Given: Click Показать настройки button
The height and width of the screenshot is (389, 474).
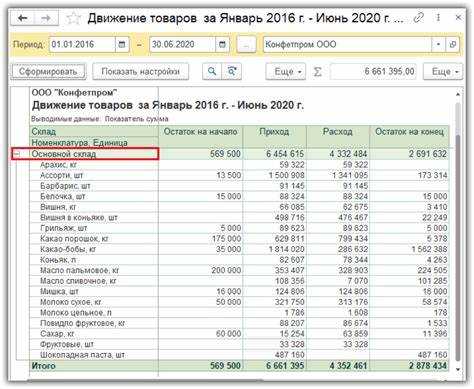Looking at the screenshot, I should click(140, 71).
